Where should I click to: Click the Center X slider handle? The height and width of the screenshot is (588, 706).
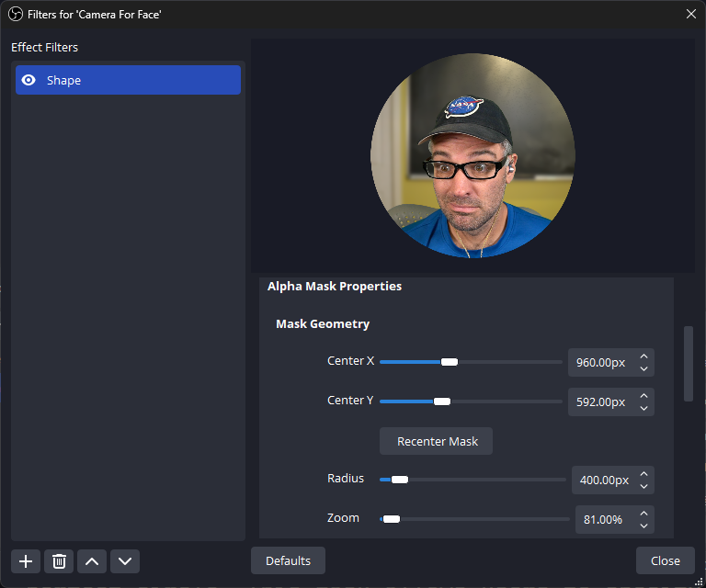(449, 362)
